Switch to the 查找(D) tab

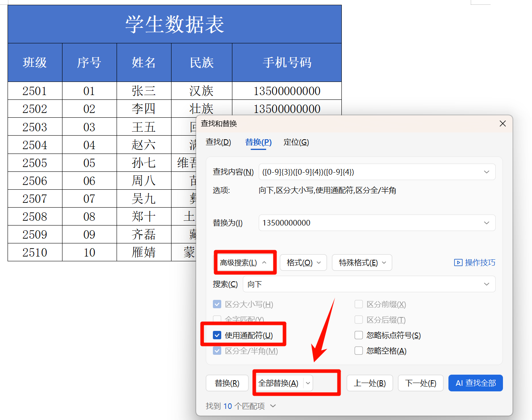coord(218,142)
